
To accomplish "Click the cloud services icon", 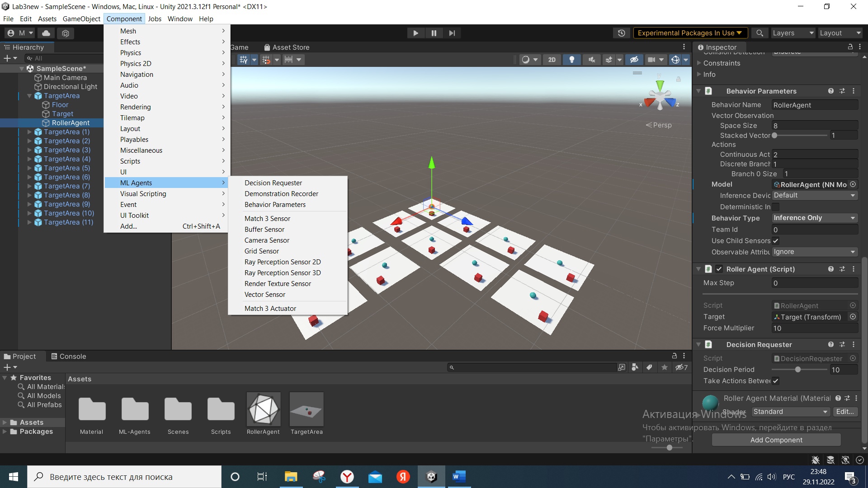I will coord(46,33).
